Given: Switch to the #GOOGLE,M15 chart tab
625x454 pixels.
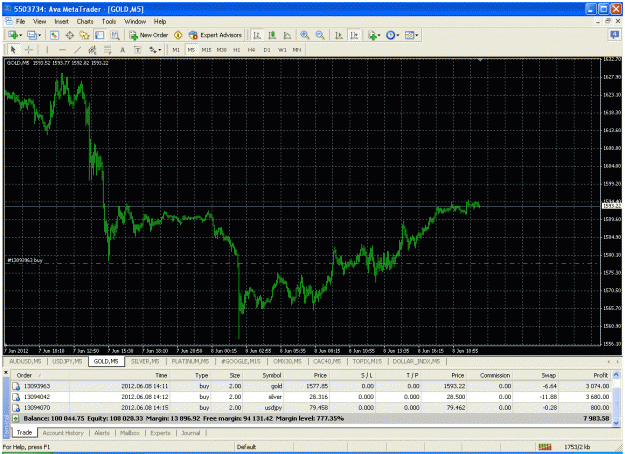Looking at the screenshot, I should (241, 361).
